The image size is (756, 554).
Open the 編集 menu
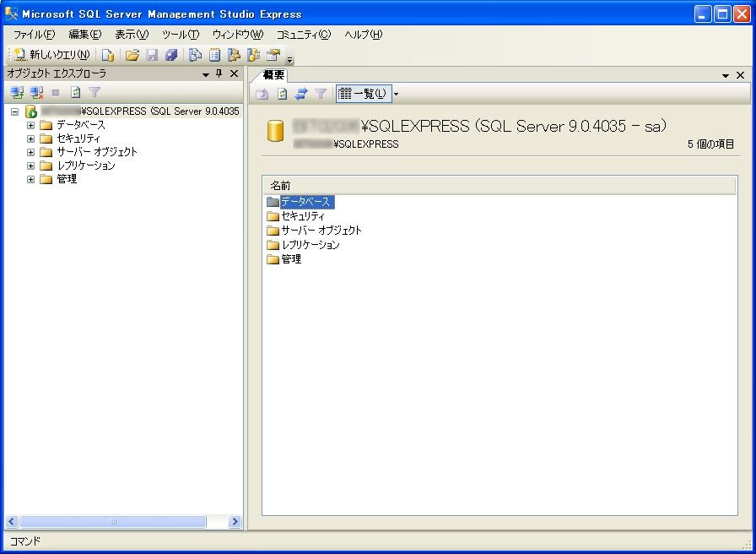click(85, 35)
